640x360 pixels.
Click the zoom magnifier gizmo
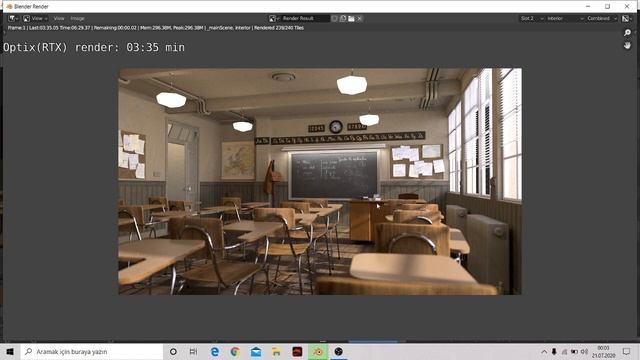(x=627, y=33)
